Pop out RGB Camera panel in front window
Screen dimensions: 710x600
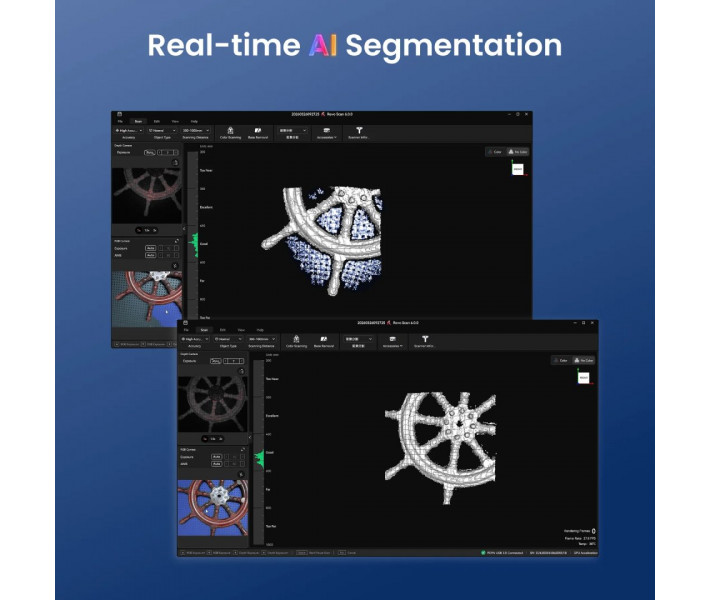tap(243, 449)
